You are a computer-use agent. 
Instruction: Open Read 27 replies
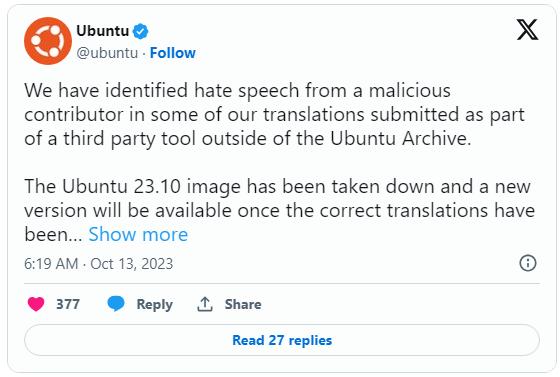(282, 340)
